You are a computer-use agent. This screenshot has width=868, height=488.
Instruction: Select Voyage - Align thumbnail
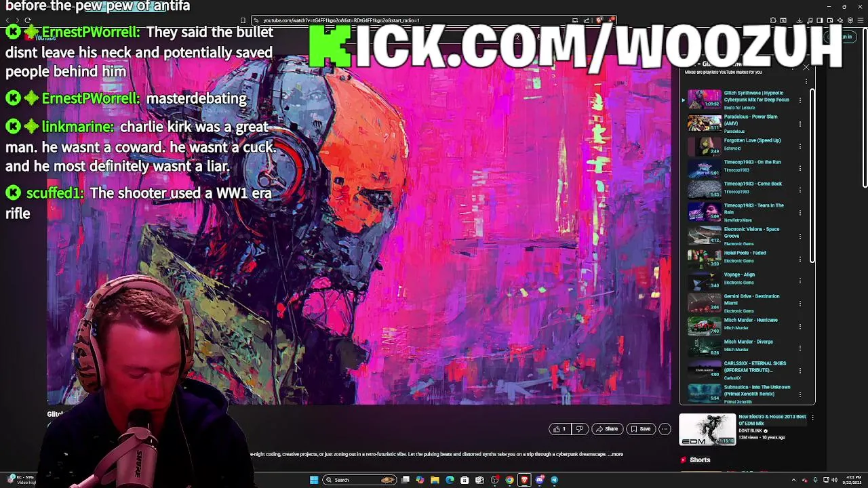coord(704,280)
